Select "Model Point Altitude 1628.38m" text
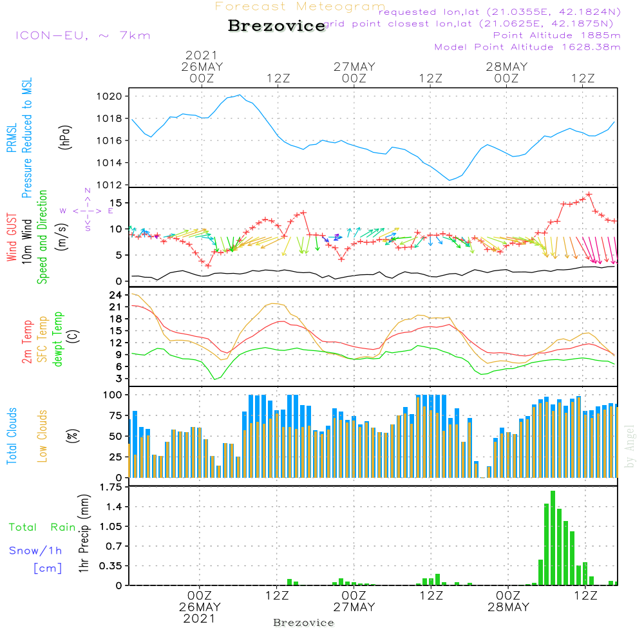This screenshot has height=644, width=644. click(x=527, y=47)
